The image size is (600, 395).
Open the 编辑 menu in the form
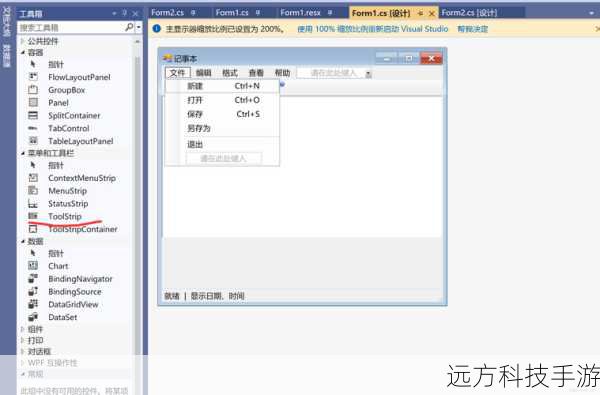pos(204,73)
